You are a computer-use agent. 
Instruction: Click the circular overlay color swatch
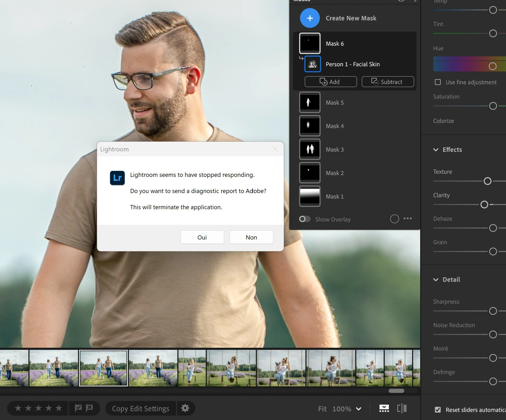coord(394,219)
